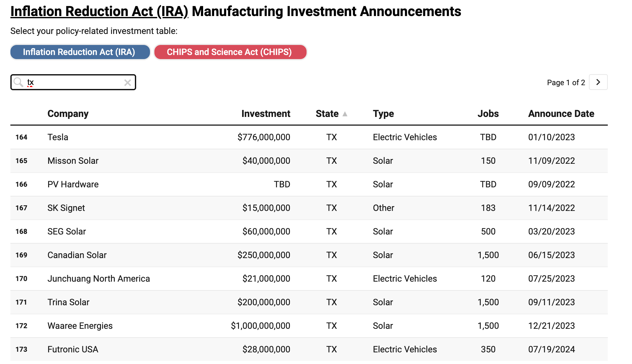Image resolution: width=632 pixels, height=364 pixels.
Task: Click row number 164
Action: 21,137
